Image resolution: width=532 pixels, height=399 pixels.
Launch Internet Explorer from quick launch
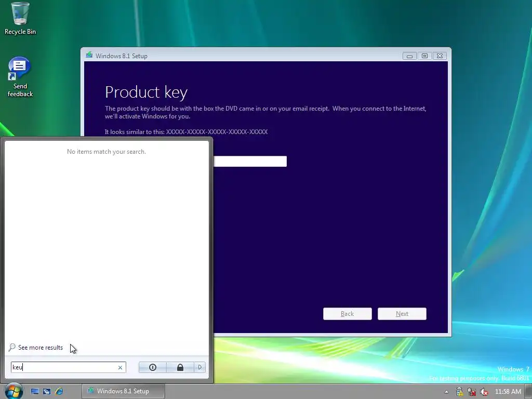(59, 391)
